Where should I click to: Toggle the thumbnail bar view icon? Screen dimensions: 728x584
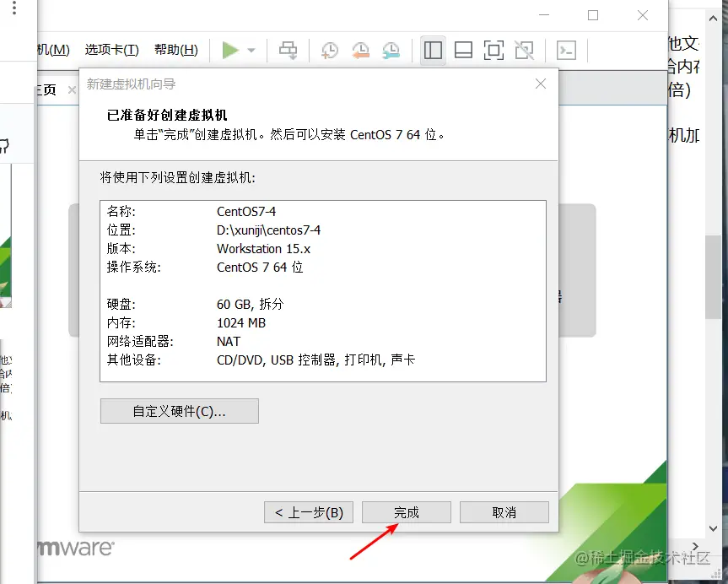pos(463,50)
